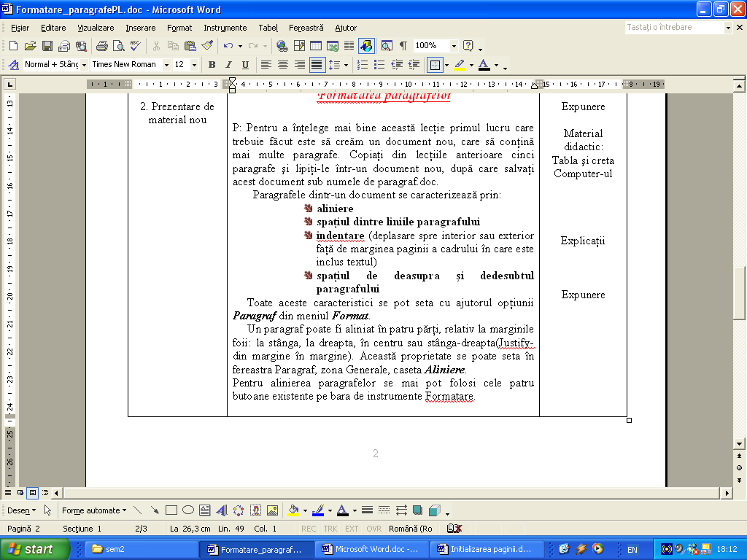This screenshot has height=560, width=747.
Task: Align text to the left
Action: point(266,65)
